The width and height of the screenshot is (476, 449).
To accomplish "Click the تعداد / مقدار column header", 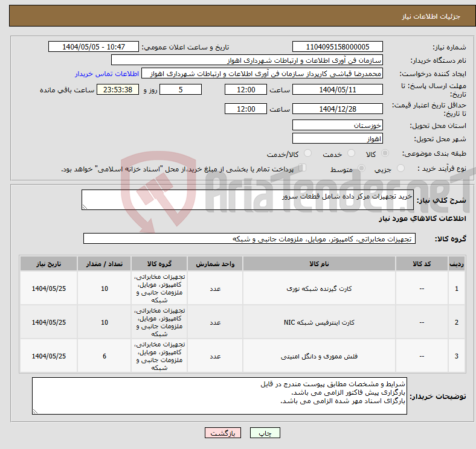I will pos(105,264).
